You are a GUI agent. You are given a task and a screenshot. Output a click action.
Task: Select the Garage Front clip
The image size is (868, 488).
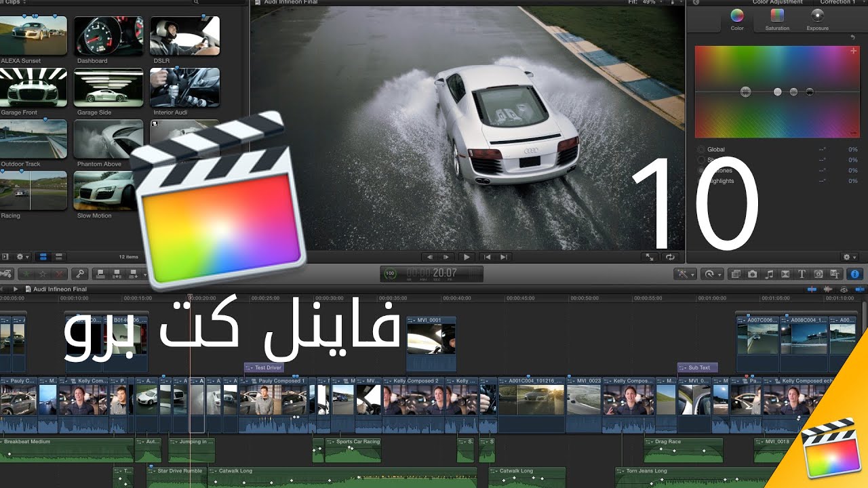tap(33, 87)
